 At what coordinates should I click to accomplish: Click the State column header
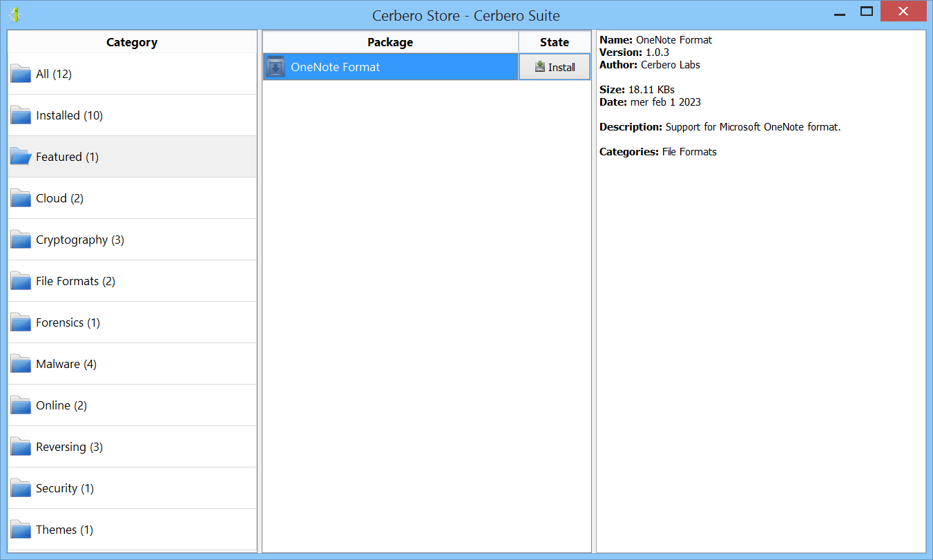(x=555, y=42)
